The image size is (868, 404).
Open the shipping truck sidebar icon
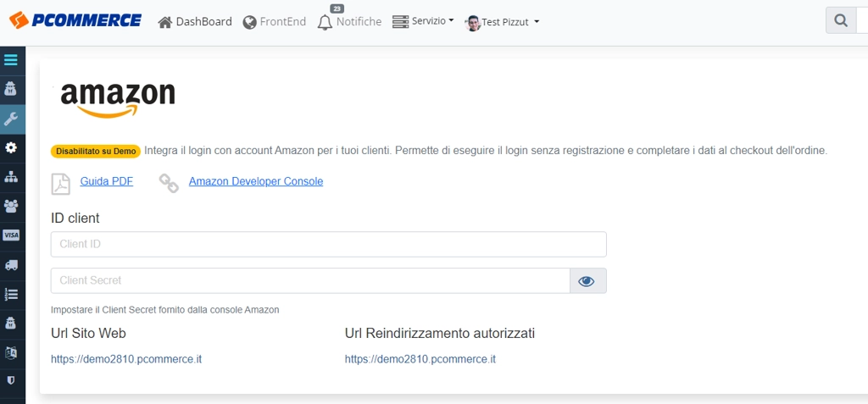click(11, 265)
